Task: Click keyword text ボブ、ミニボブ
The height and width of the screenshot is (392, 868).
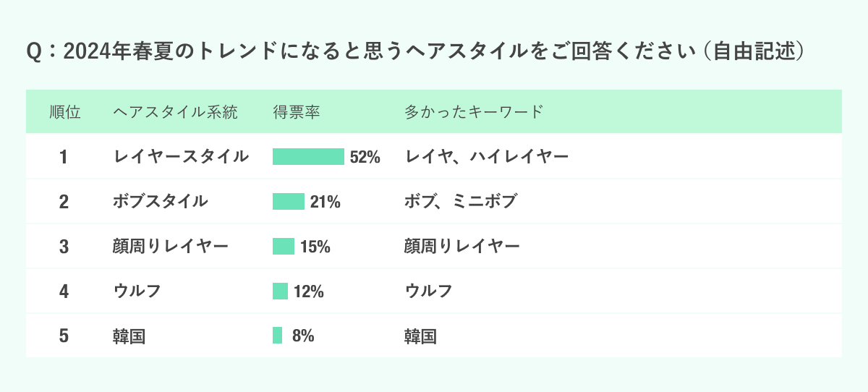Action: 461,202
